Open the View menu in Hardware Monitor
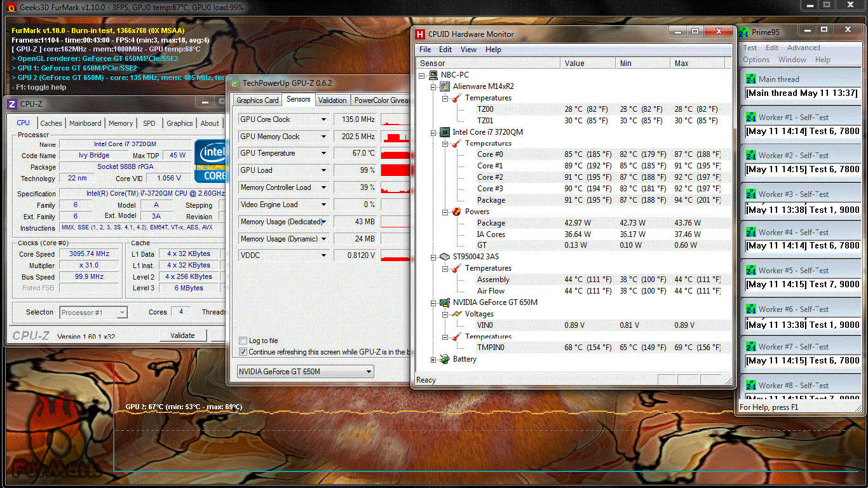 pyautogui.click(x=468, y=50)
